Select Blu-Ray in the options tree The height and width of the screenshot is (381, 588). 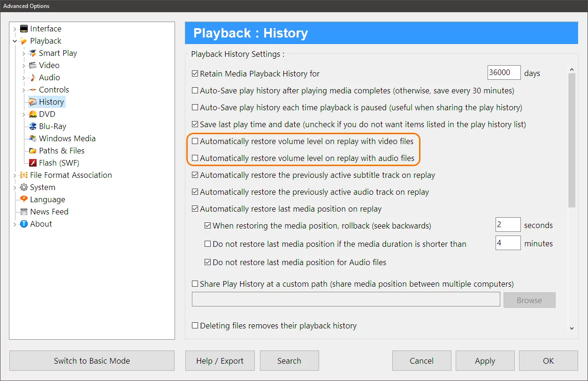point(53,126)
